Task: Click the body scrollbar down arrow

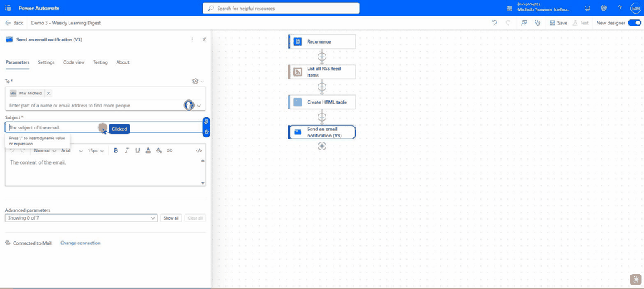Action: point(203,182)
